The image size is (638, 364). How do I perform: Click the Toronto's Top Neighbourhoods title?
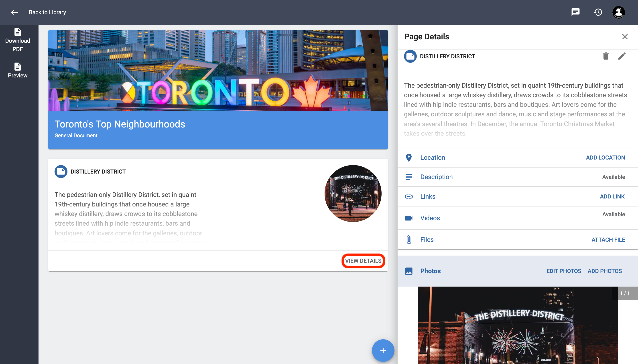click(120, 124)
